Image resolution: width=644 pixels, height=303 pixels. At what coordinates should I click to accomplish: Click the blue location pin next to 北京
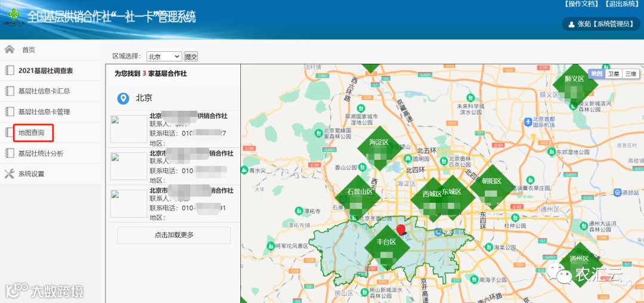coord(123,98)
